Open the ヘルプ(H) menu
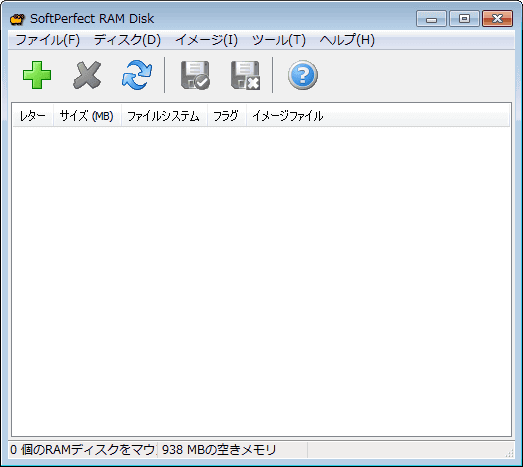The height and width of the screenshot is (467, 523). click(347, 40)
